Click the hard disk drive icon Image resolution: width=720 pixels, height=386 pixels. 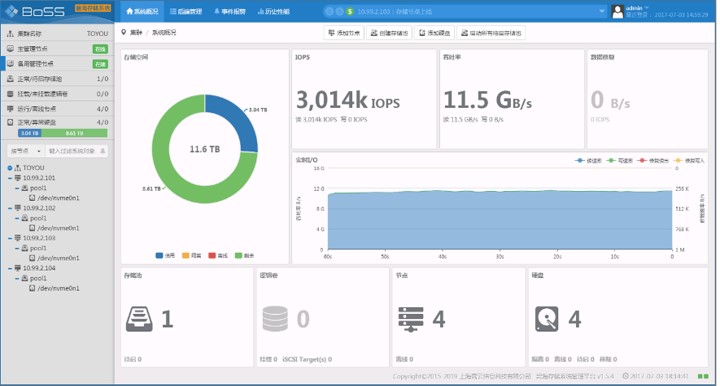[x=546, y=319]
